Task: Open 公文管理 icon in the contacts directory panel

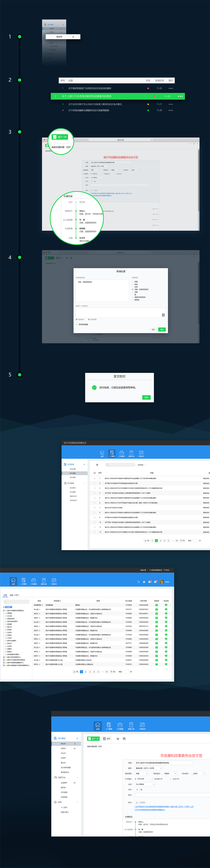Action: click(24, 581)
